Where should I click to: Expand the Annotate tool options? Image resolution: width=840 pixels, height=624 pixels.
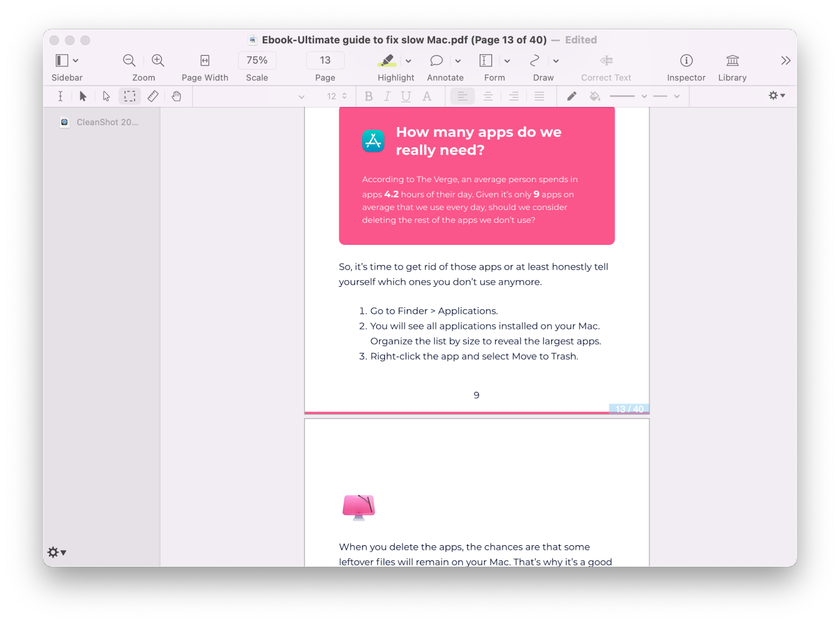[458, 61]
